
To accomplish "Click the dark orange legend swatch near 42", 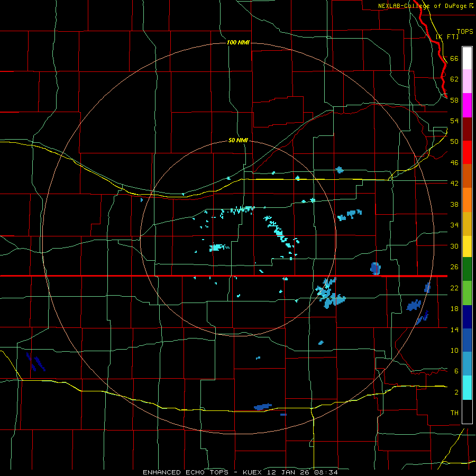I will pos(467,176).
